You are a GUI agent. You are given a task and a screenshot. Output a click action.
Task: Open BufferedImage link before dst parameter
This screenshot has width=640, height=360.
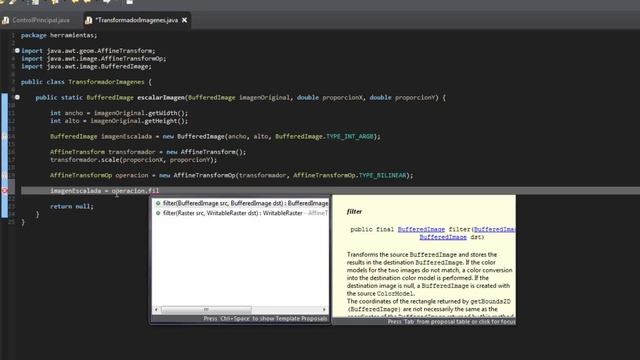443,237
